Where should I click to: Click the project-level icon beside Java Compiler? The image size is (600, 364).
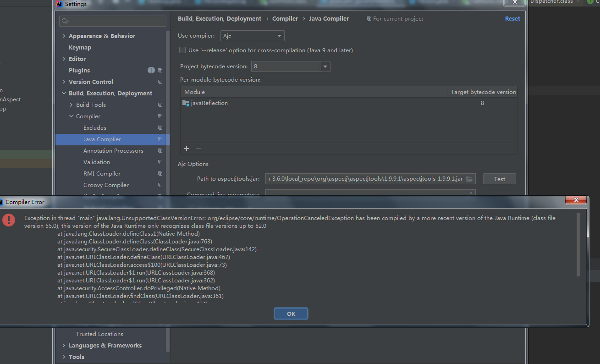[x=160, y=139]
